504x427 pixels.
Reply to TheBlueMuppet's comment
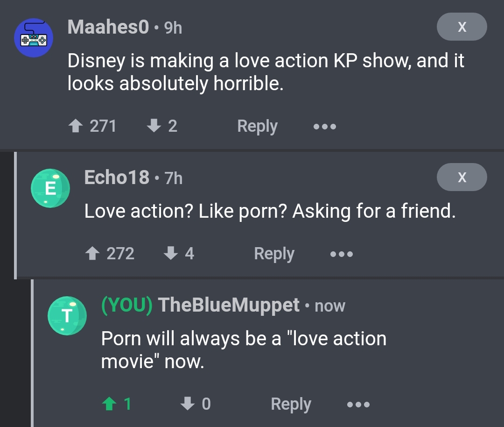pos(291,405)
